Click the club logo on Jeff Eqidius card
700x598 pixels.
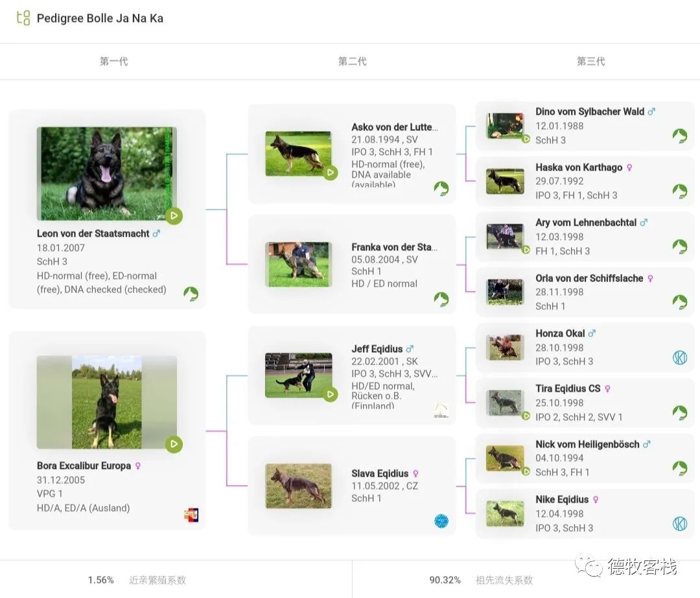441,410
